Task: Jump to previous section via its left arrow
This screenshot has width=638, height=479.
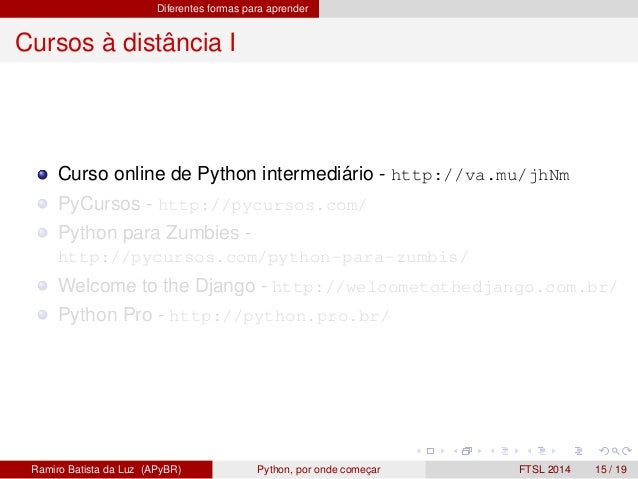Action: click(x=530, y=451)
